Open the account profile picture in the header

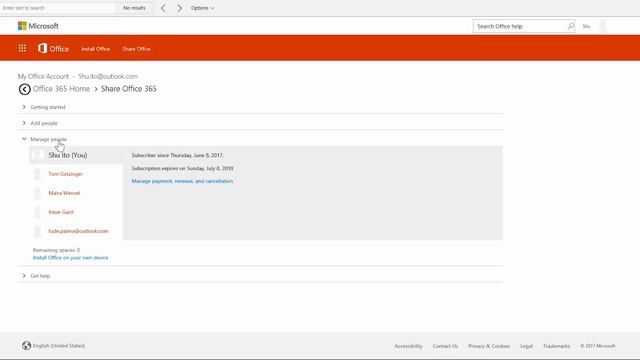[x=603, y=26]
